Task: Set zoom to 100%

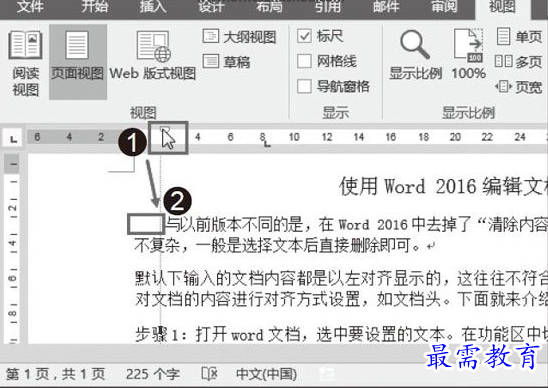Action: [468, 55]
